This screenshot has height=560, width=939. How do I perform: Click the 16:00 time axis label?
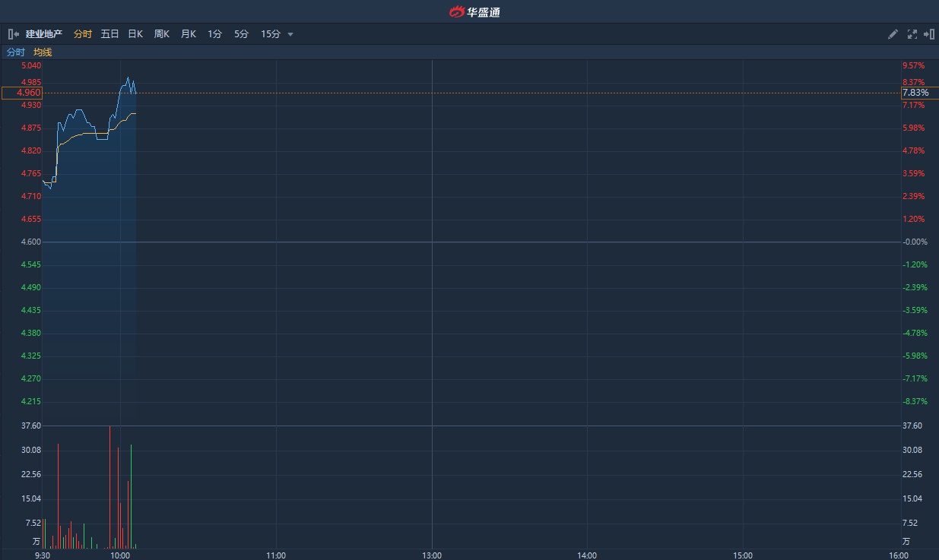click(x=899, y=555)
